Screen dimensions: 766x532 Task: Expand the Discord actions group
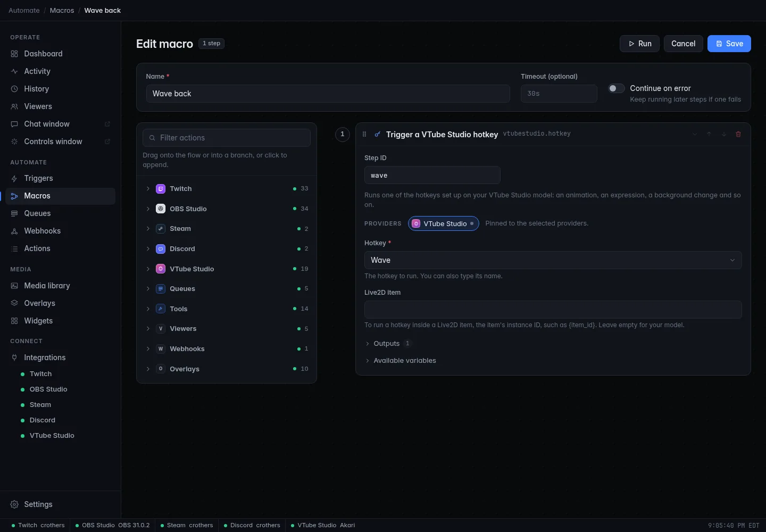tap(227, 249)
